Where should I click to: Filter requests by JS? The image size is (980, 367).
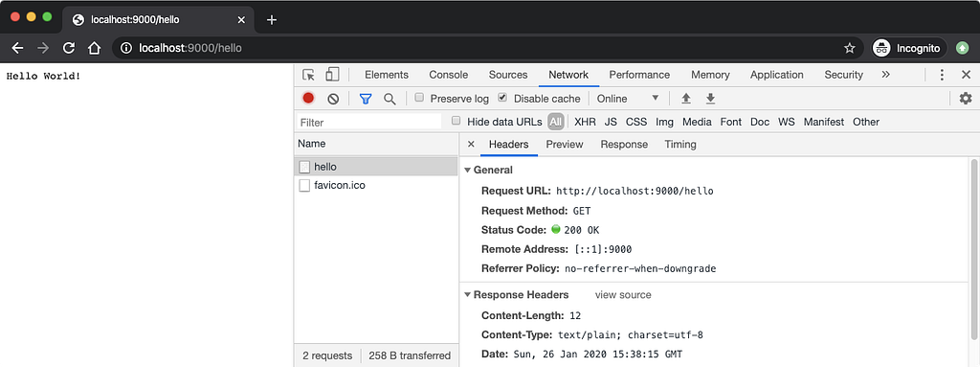point(611,122)
